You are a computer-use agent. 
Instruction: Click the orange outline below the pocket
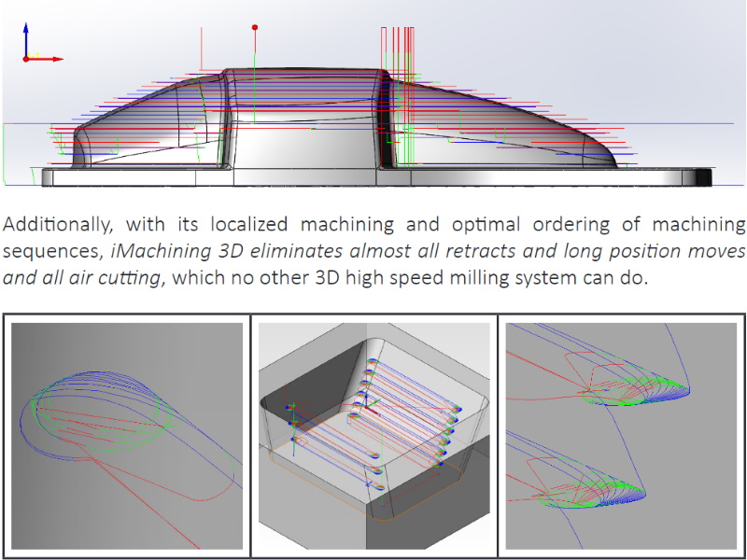point(373,492)
